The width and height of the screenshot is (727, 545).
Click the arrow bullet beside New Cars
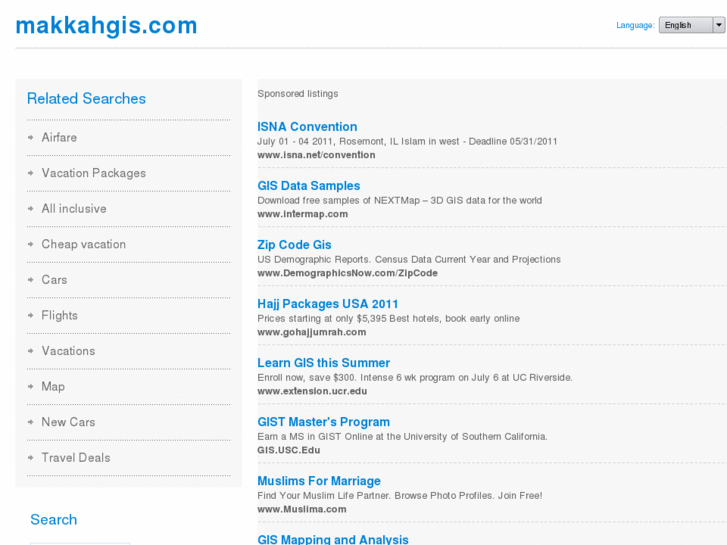(x=31, y=423)
